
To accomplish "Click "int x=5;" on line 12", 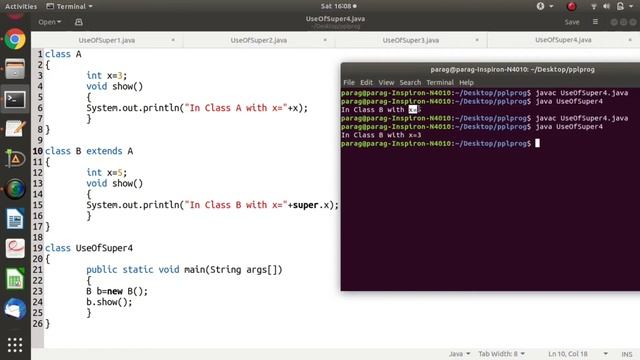I will [x=107, y=173].
